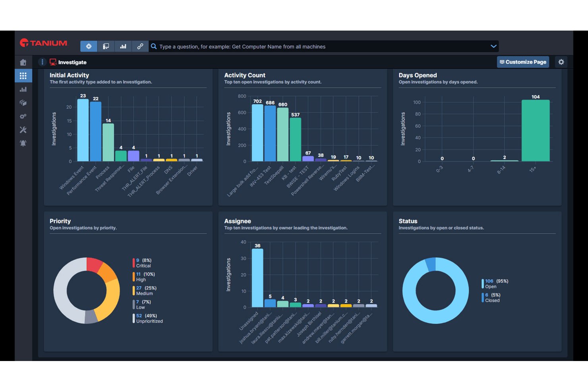Open the stacked layers sidebar icon
This screenshot has height=392, width=588.
(23, 103)
